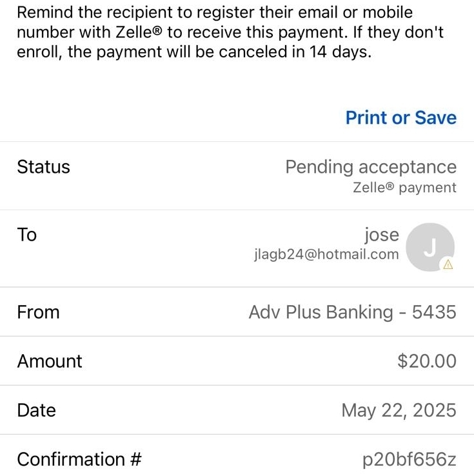Click the Status row label

(x=43, y=167)
